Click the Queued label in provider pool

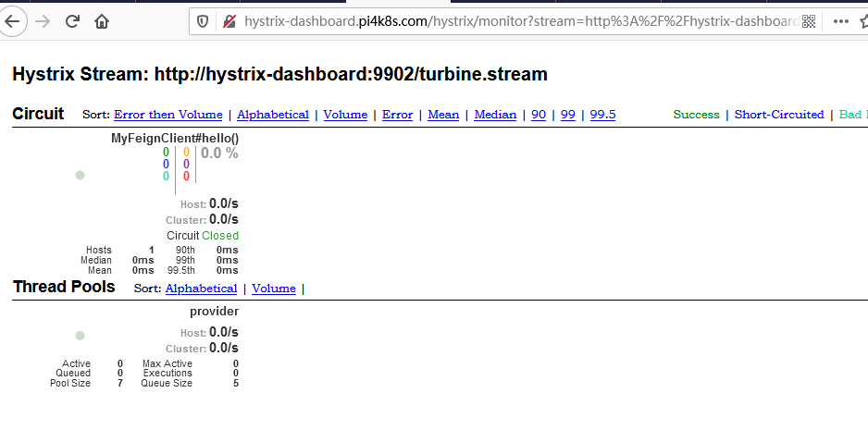pos(73,374)
